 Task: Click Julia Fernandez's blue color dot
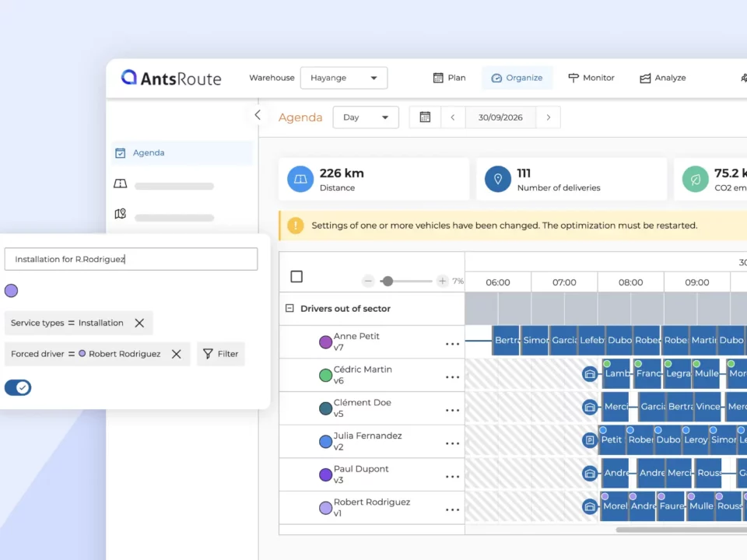pos(325,442)
